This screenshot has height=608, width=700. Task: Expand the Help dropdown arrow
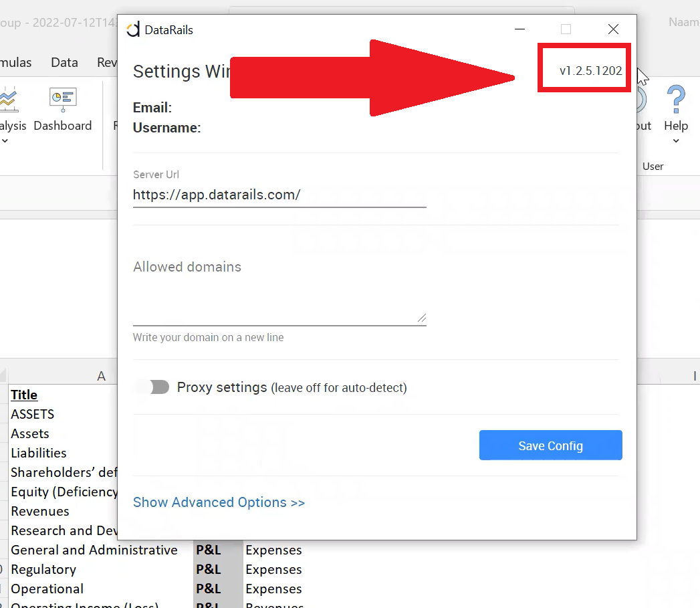(676, 140)
